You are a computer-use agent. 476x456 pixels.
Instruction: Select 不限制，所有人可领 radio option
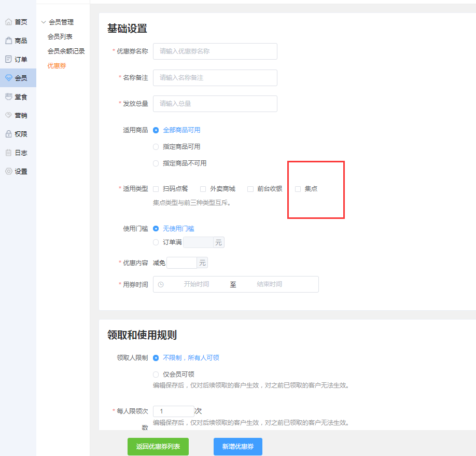tap(156, 358)
